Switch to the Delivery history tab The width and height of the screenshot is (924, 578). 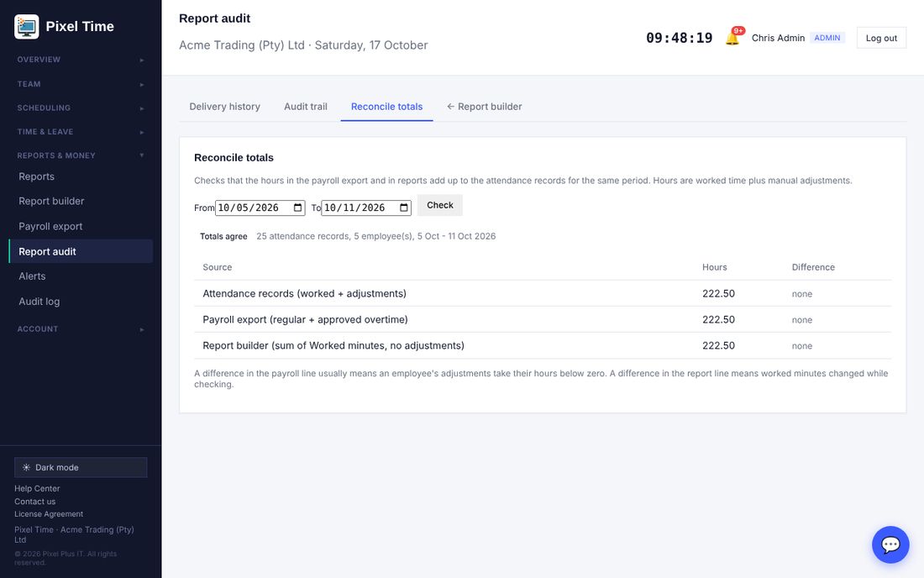click(x=224, y=107)
